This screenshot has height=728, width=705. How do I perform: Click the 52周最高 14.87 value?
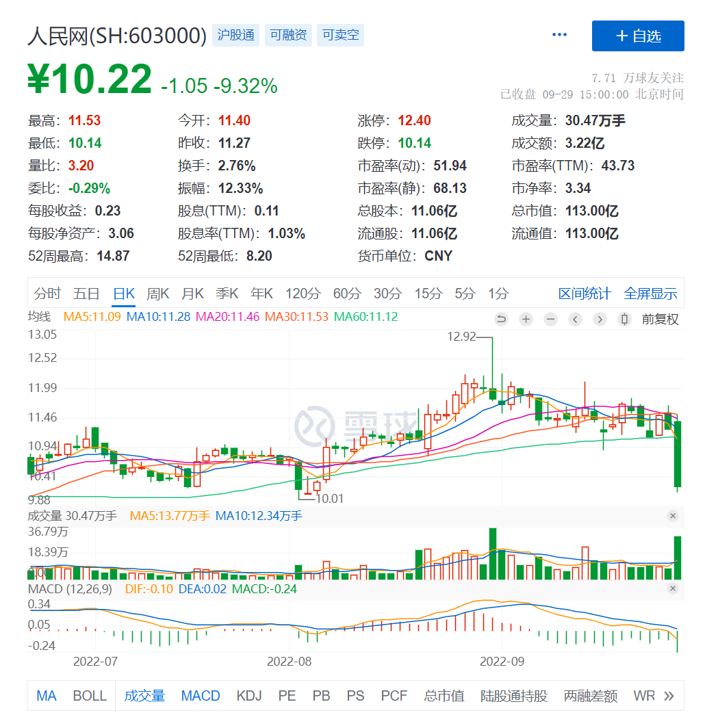pyautogui.click(x=113, y=256)
